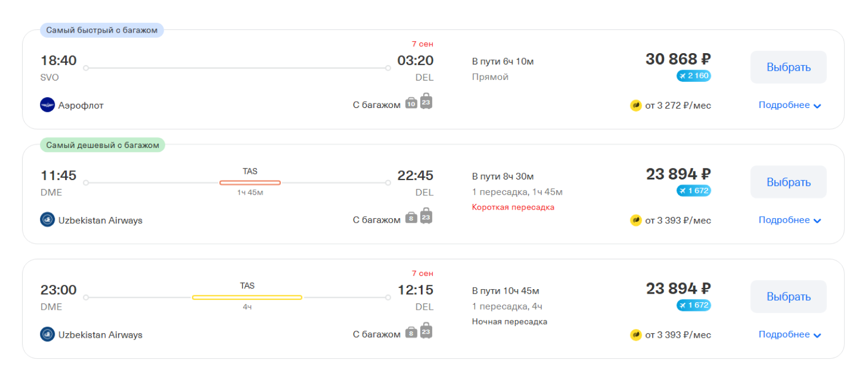Click the blue 2 160 bonus miles badge
Viewport: 868px width, 392px height.
coord(694,75)
